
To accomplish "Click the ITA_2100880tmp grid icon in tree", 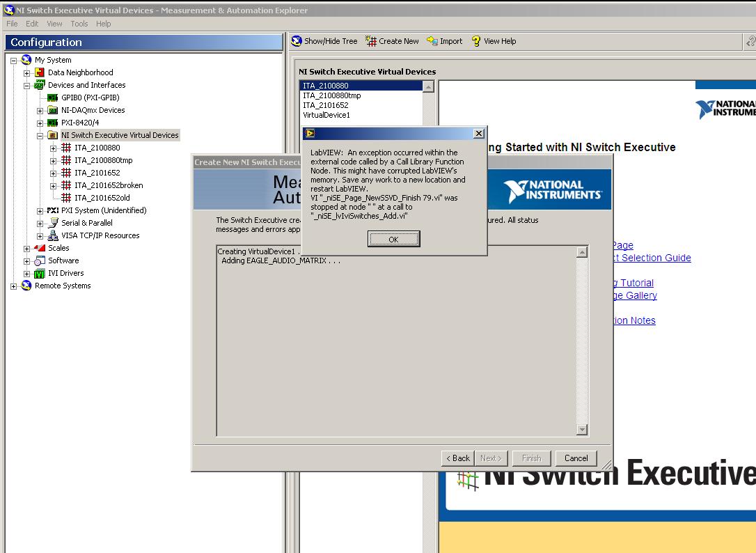I will pos(66,160).
